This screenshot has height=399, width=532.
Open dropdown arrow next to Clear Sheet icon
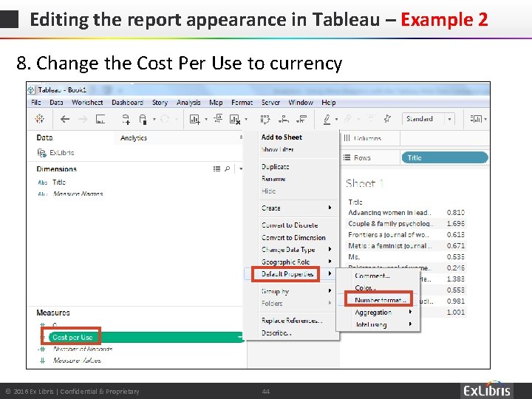pyautogui.click(x=246, y=119)
